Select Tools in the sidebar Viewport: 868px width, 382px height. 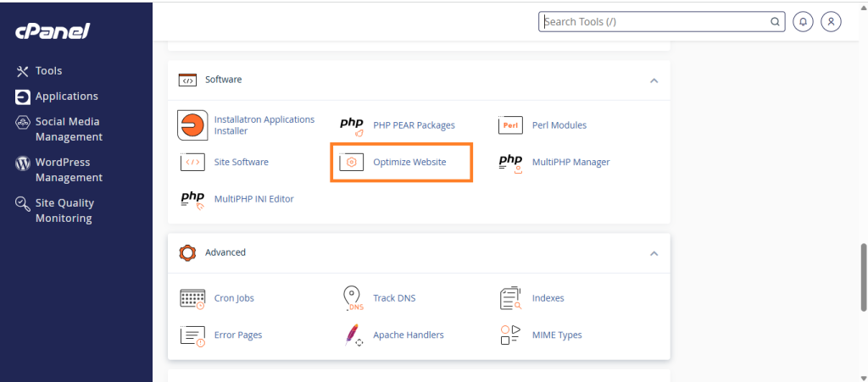pos(48,71)
